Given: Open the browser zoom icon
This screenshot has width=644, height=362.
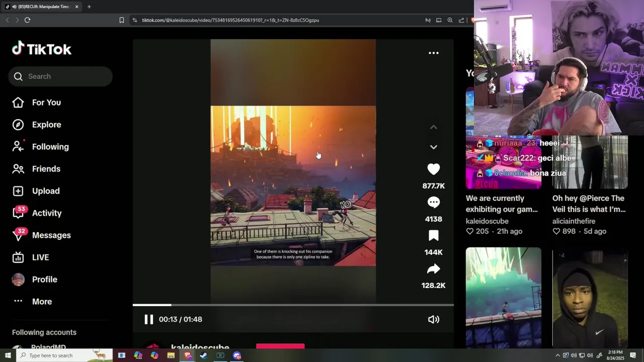Looking at the screenshot, I should point(450,20).
